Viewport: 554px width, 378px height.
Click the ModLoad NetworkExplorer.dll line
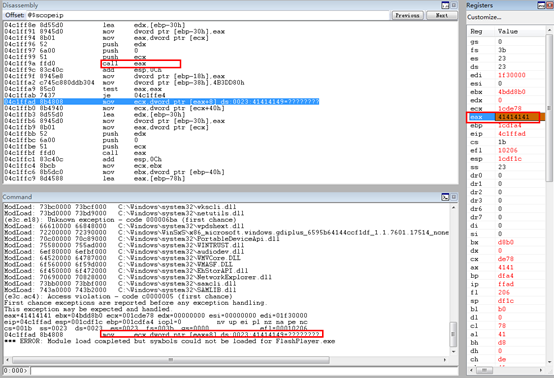click(x=138, y=277)
